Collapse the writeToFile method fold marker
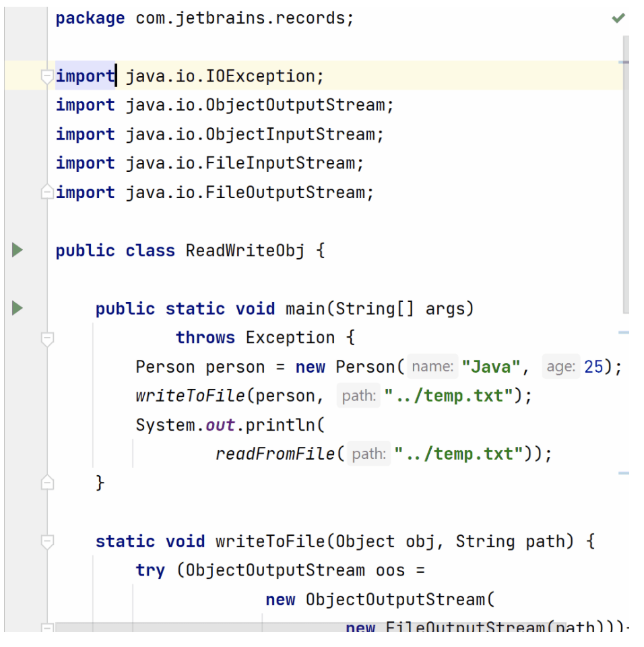Viewport: 644px width, 647px height. pyautogui.click(x=47, y=541)
